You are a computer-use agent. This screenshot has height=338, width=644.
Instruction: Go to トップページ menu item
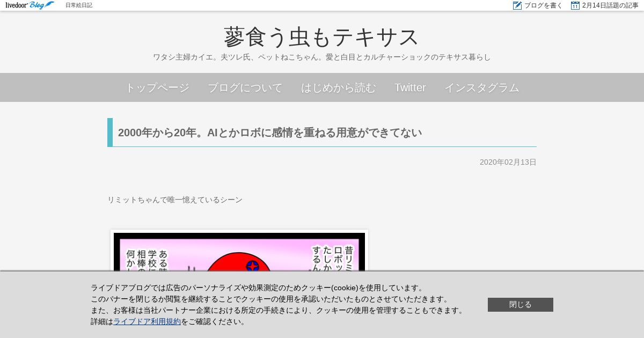point(157,87)
